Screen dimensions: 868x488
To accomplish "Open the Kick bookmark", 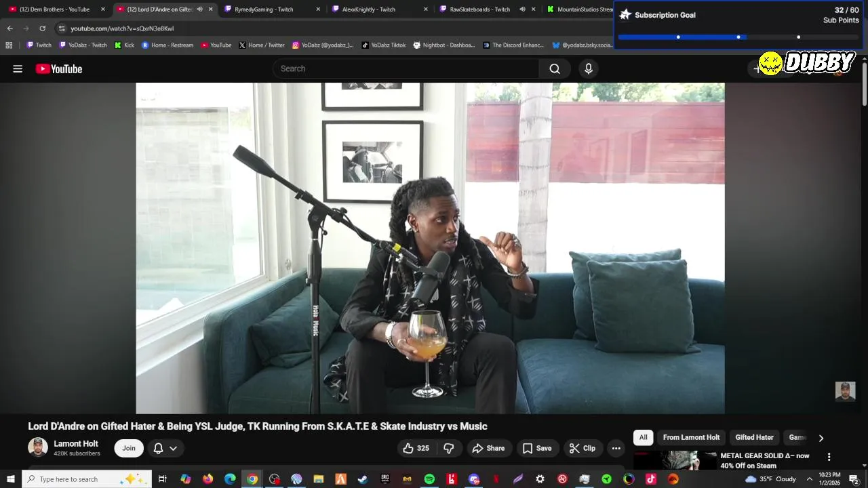I will [x=124, y=45].
